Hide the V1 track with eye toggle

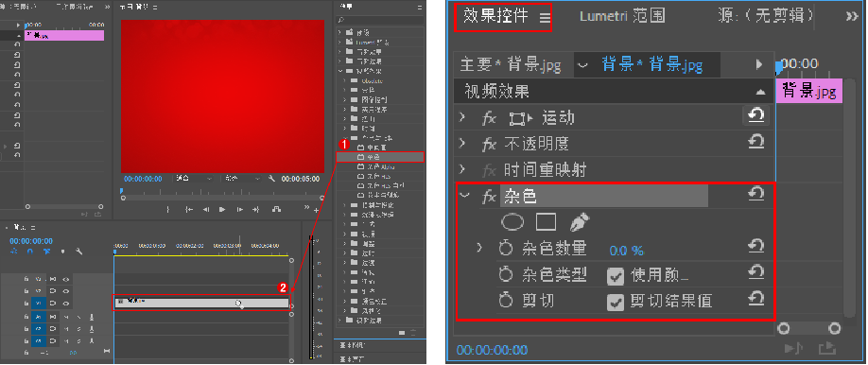click(66, 303)
